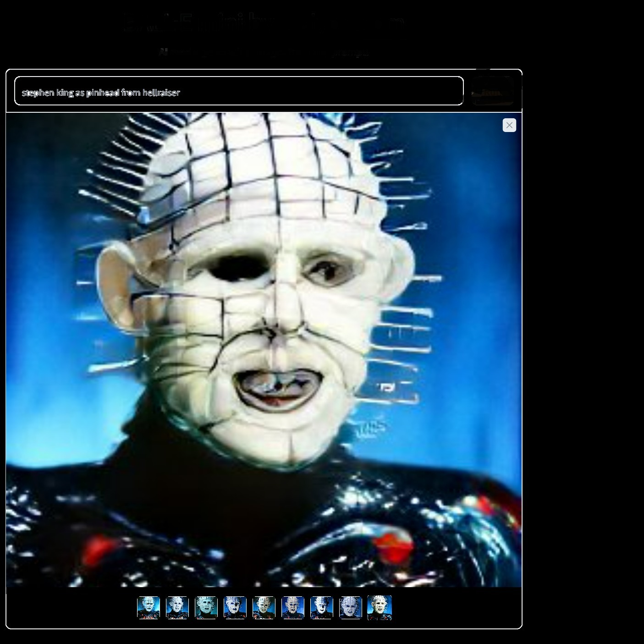The image size is (644, 644).
Task: Open the seventh result thumbnail
Action: pos(322,607)
